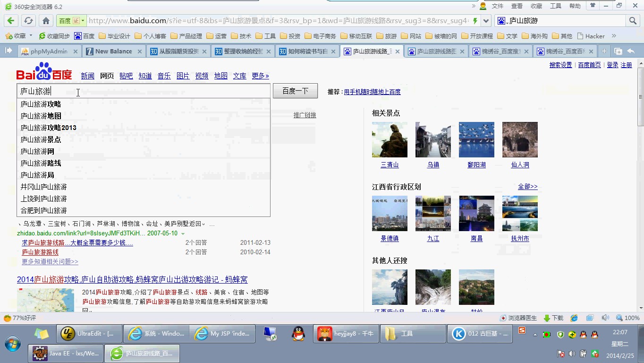Open the 100% zoom control
The image size is (644, 363).
coord(628,318)
